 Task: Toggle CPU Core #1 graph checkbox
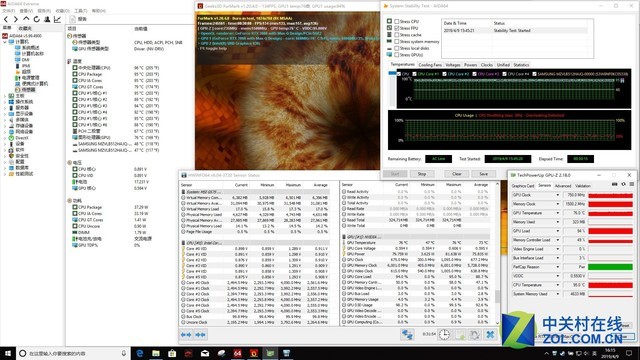coord(414,74)
